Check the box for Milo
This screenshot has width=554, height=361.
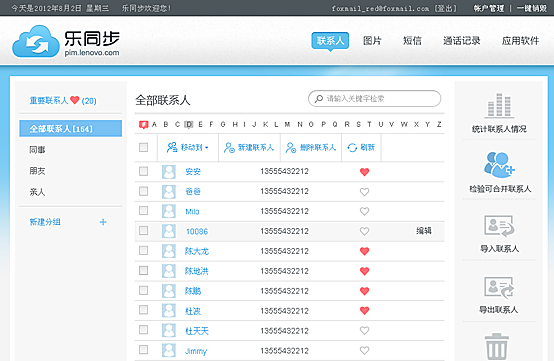click(x=143, y=211)
